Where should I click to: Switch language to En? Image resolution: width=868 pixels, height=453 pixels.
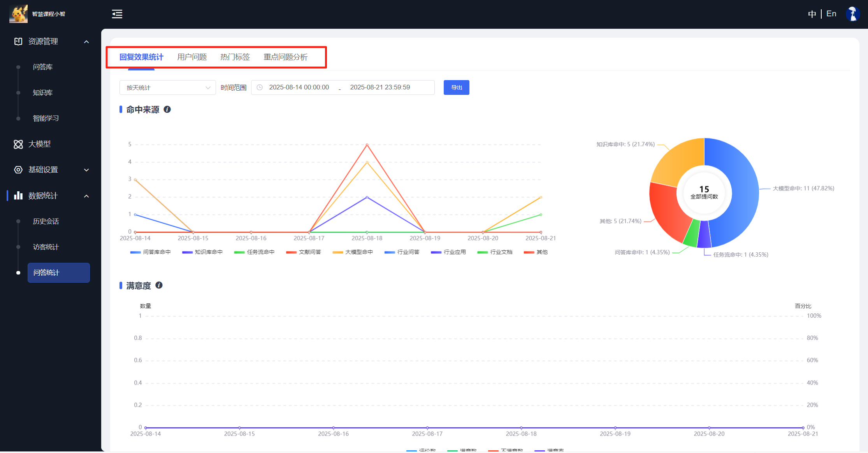point(831,14)
